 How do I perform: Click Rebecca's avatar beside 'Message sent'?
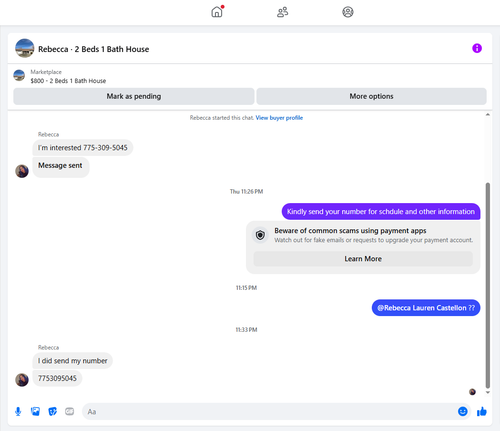point(22,171)
